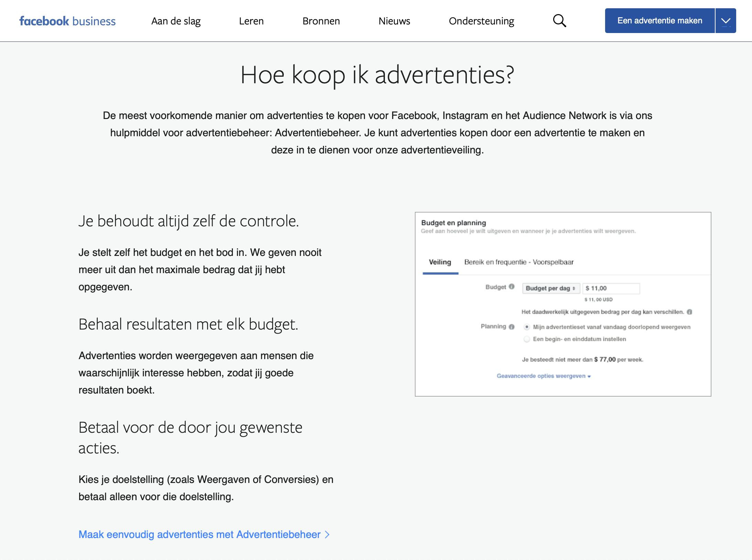Select the 'Veiling' tab
This screenshot has height=560, width=752.
440,262
